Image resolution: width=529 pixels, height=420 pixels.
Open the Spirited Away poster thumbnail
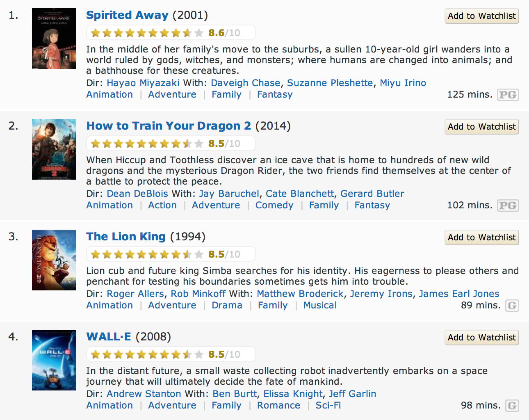point(54,39)
